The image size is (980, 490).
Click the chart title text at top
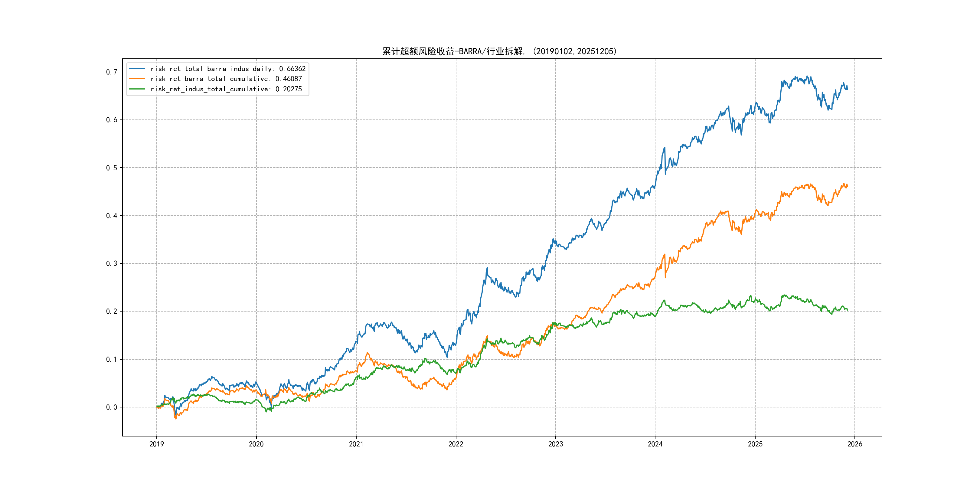(499, 51)
